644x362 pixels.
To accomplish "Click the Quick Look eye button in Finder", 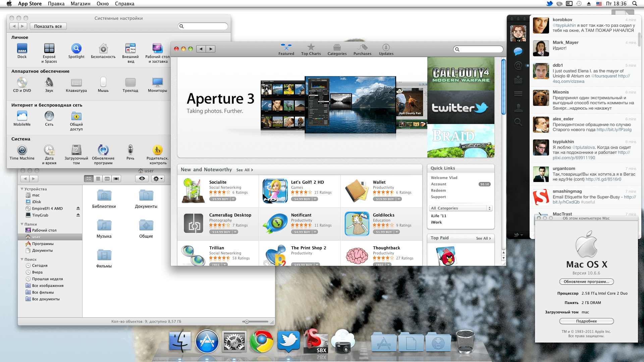I will click(142, 179).
